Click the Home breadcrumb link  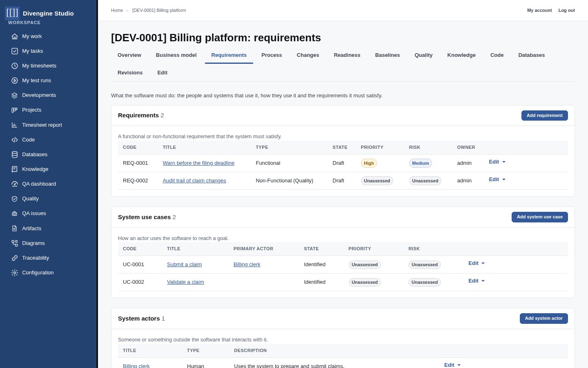click(x=117, y=10)
